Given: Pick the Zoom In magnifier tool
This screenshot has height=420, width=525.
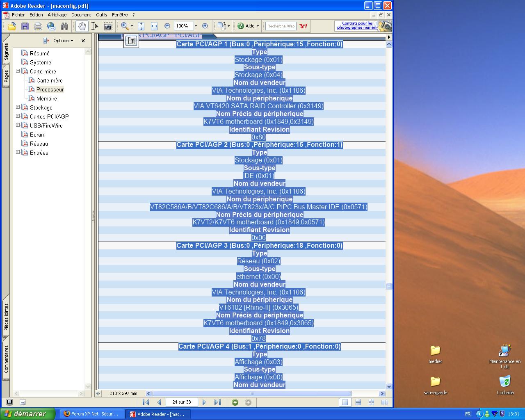Looking at the screenshot, I should click(125, 26).
